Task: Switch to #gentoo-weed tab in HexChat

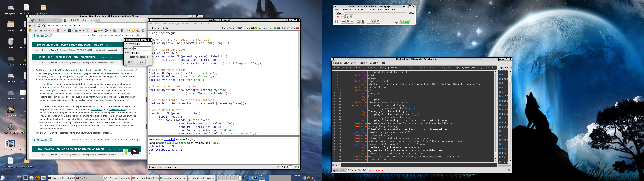Action: (x=376, y=170)
